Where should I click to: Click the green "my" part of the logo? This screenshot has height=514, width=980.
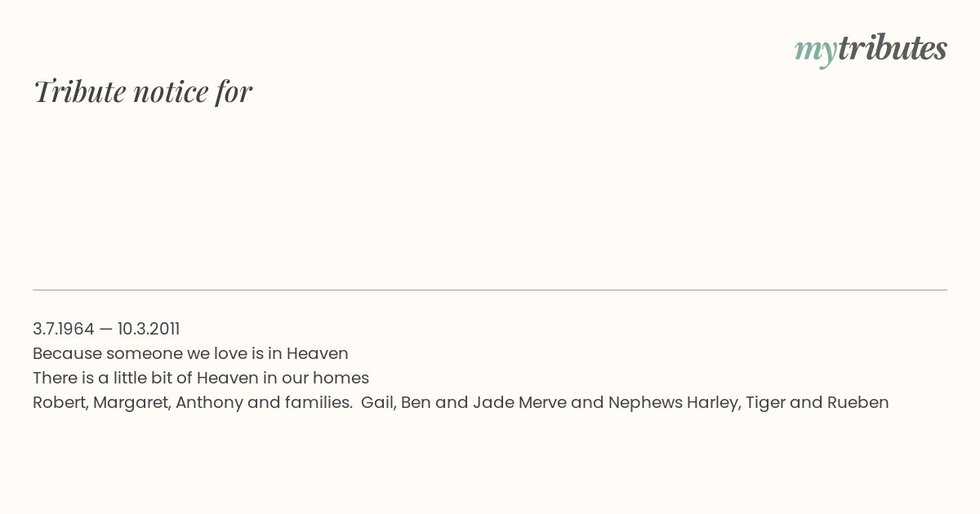coord(815,51)
